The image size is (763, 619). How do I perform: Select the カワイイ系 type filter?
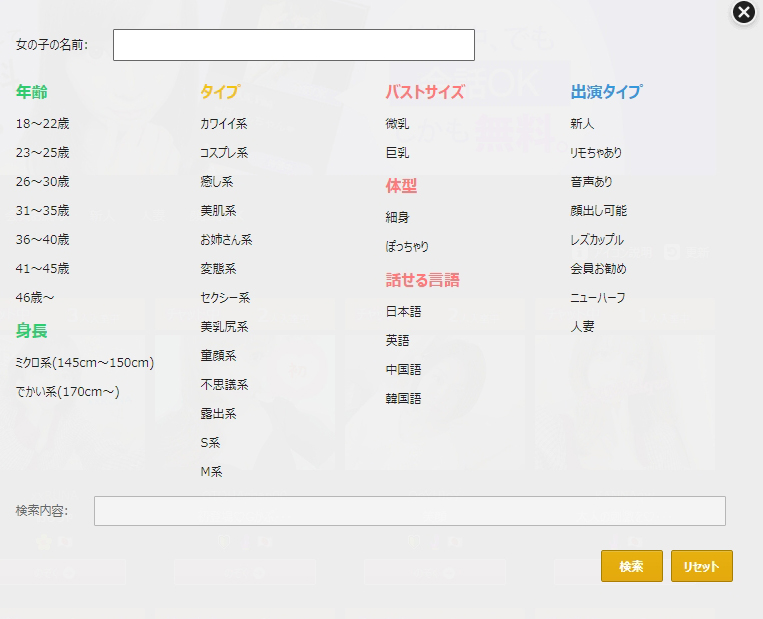tap(224, 124)
